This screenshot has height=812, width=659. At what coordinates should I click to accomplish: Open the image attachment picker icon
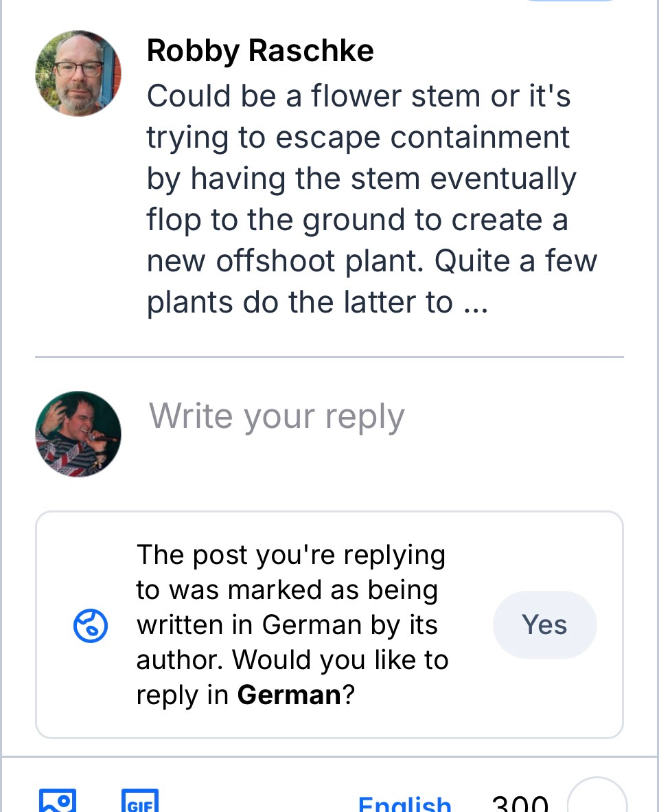pos(58,801)
